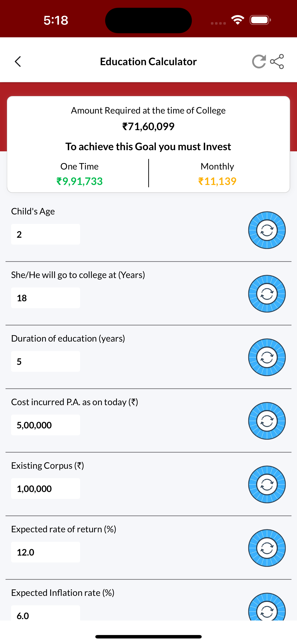Tap the Wi-Fi status bar icon
Image resolution: width=297 pixels, height=644 pixels.
[x=238, y=20]
